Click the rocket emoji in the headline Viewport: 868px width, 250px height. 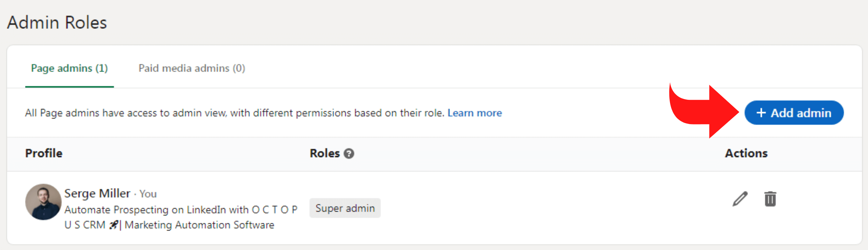tap(114, 225)
